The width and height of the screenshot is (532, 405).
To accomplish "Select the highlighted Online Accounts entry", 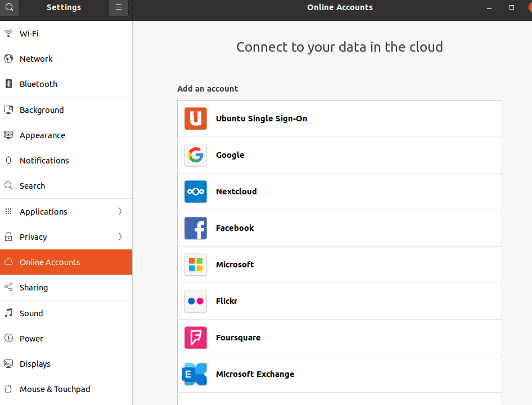I will [x=66, y=262].
